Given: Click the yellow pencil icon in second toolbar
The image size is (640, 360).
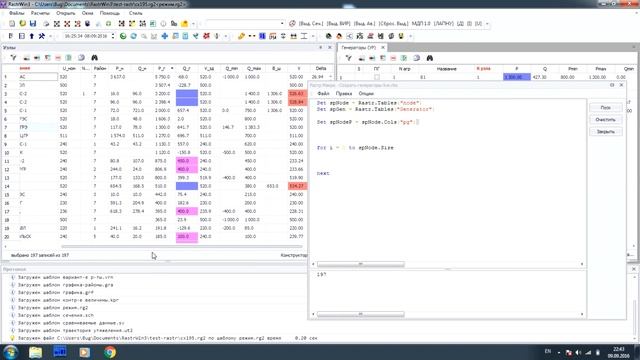Looking at the screenshot, I should tap(241, 36).
